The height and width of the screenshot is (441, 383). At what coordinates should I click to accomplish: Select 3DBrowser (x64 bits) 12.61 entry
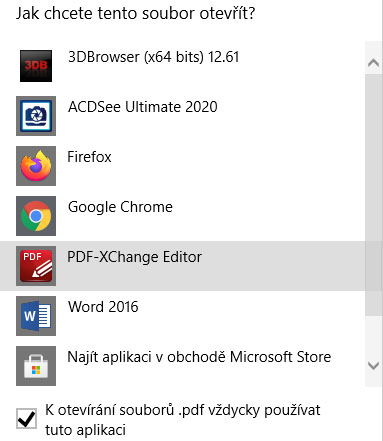[182, 66]
